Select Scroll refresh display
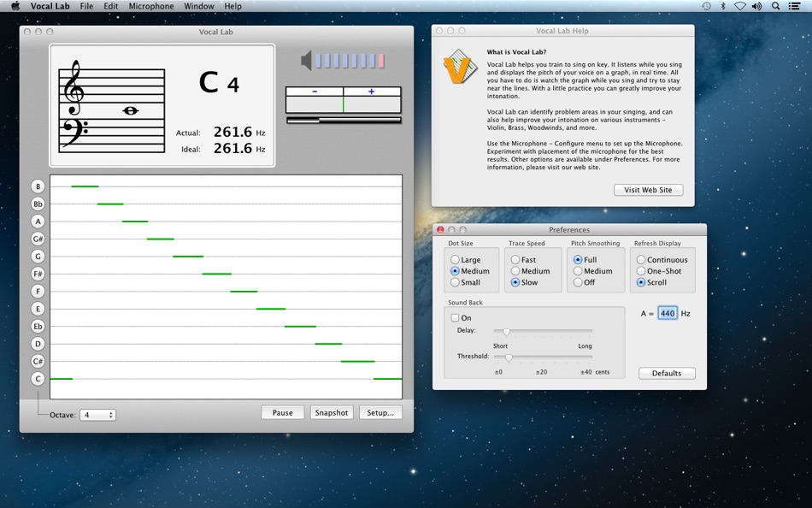The height and width of the screenshot is (508, 812). coord(651,282)
